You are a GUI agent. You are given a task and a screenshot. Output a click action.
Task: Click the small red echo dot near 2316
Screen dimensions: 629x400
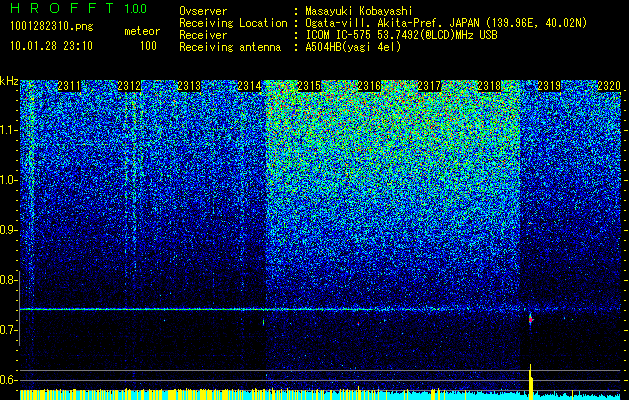[358, 323]
